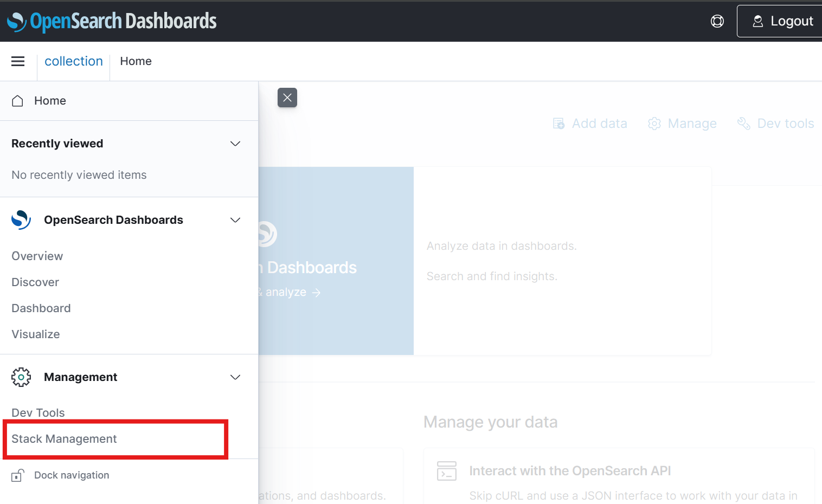Navigate to Discover

35,282
